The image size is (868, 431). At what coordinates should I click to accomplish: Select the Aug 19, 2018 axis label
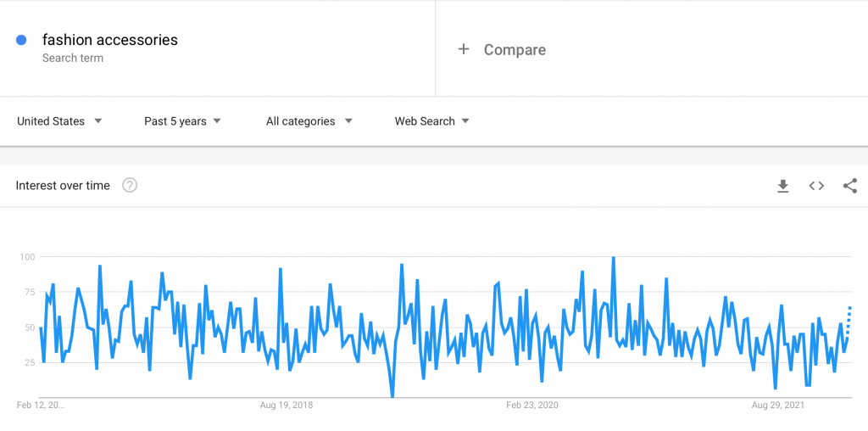point(287,405)
